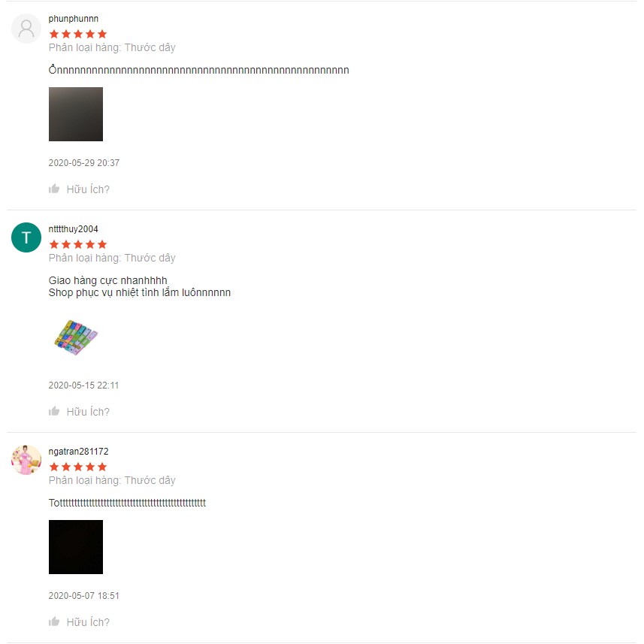The height and width of the screenshot is (644, 644).
Task: Click the star rating on phunphunnn's review
Action: pos(78,34)
